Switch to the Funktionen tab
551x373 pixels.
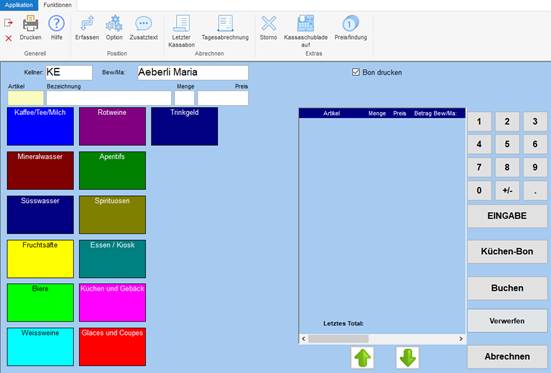point(57,5)
